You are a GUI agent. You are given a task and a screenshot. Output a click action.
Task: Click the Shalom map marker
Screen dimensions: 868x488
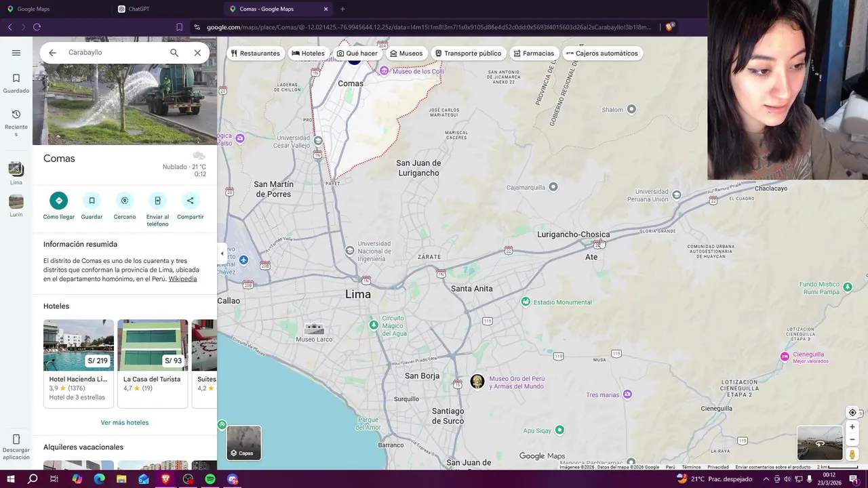coord(631,109)
